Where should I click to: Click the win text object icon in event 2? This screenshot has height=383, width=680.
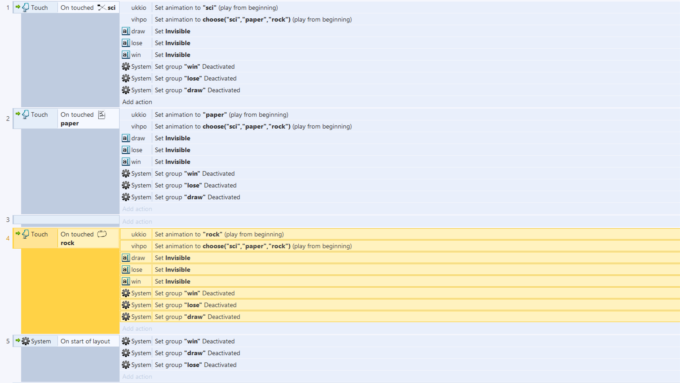click(125, 161)
